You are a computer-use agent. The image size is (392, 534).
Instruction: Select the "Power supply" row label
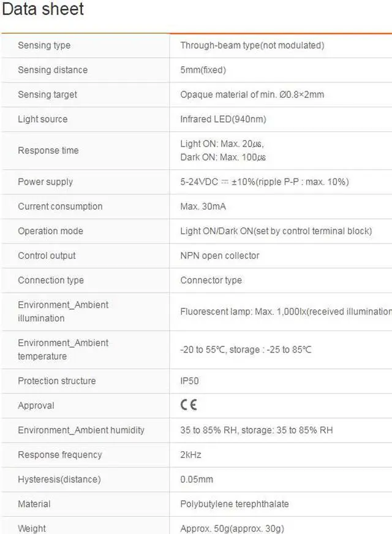(45, 181)
